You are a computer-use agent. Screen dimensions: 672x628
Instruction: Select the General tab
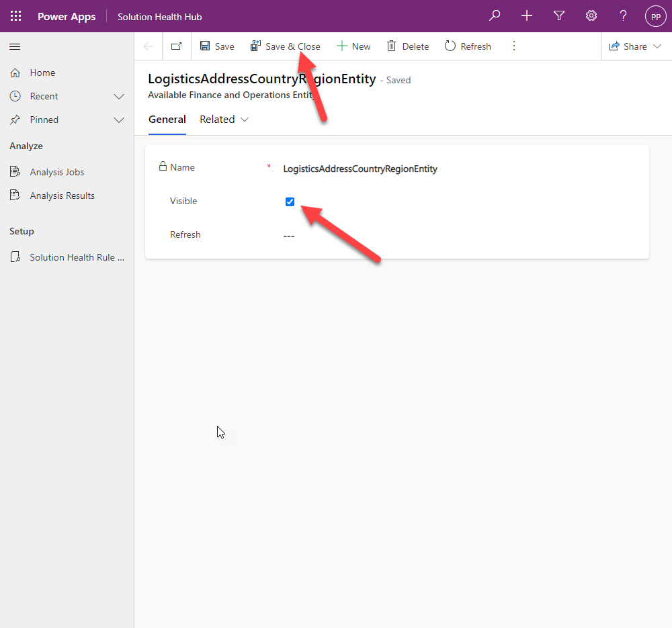(167, 120)
